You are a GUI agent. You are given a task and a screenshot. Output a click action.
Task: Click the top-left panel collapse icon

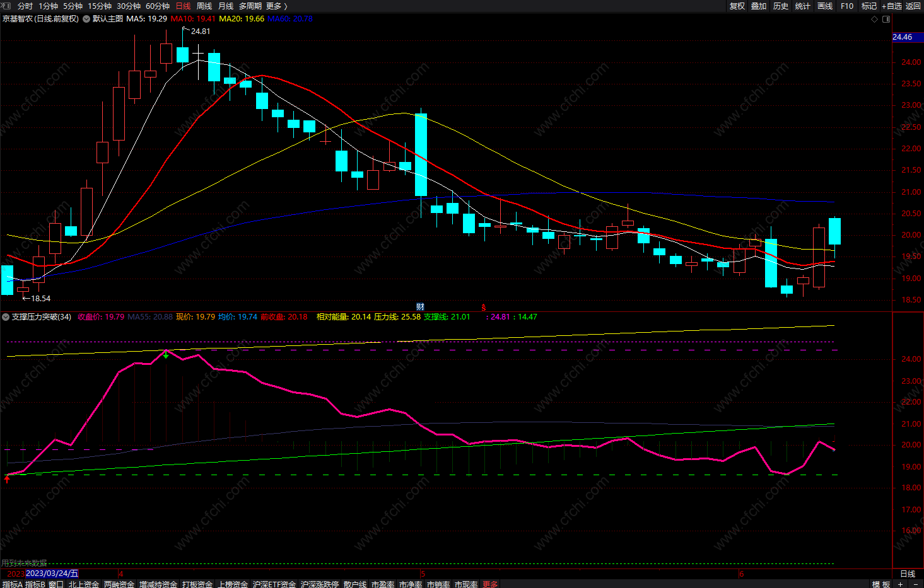point(6,6)
